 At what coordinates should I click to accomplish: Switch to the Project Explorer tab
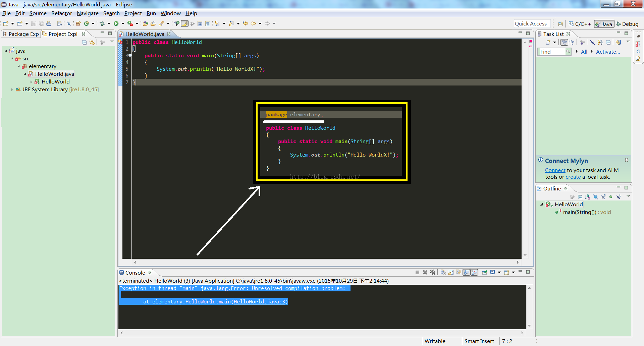point(63,34)
